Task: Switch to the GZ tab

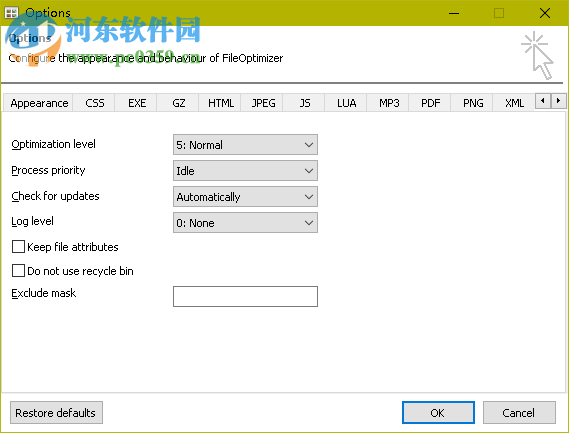Action: click(179, 103)
